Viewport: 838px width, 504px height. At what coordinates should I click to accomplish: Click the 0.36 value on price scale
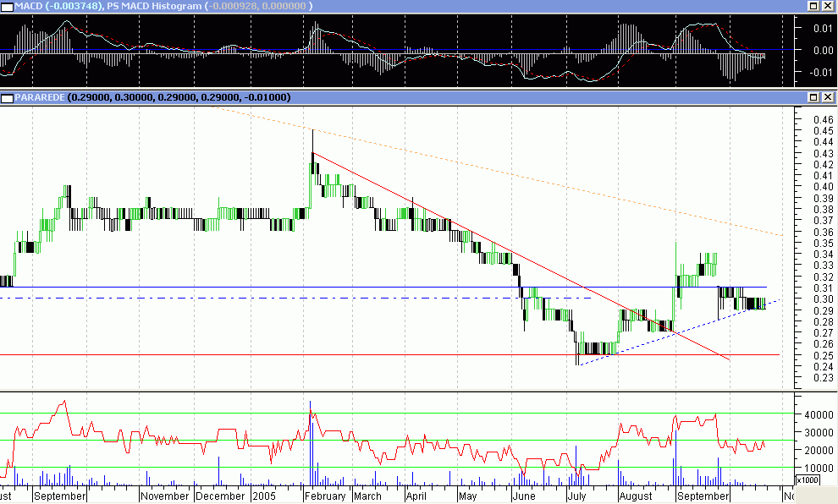(x=823, y=232)
